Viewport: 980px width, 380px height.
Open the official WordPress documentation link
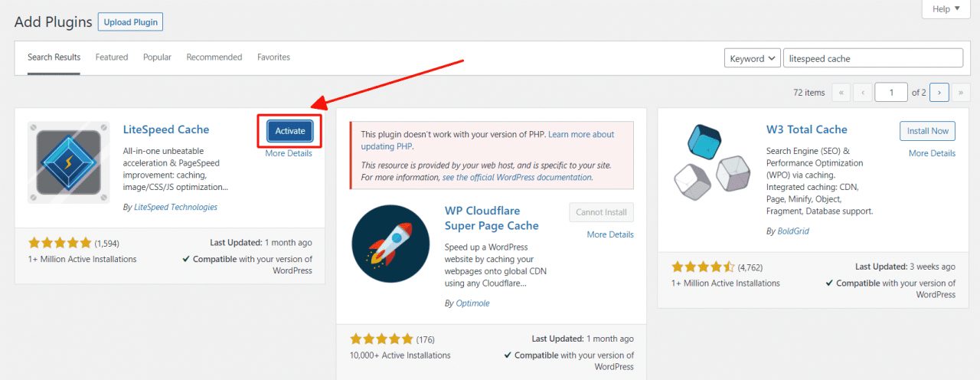click(x=518, y=177)
